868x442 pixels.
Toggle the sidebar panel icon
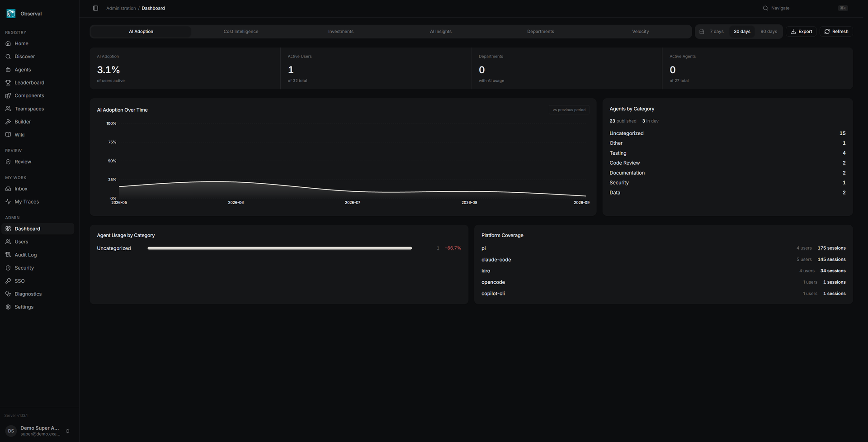tap(95, 8)
